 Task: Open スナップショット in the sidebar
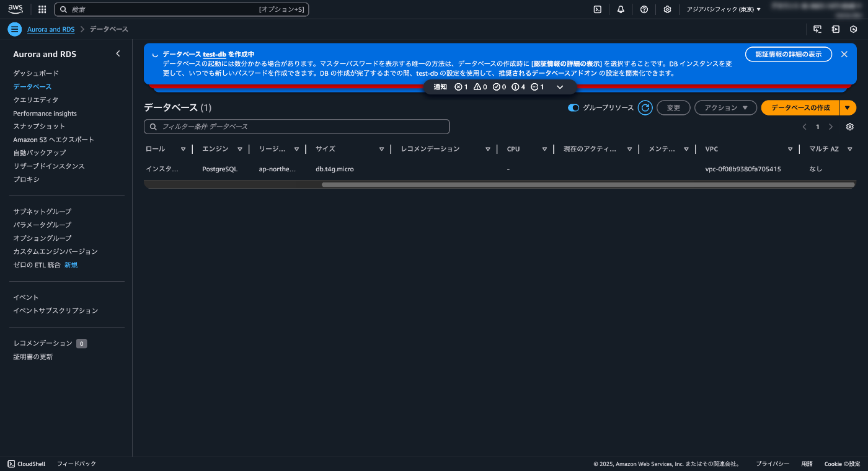coord(39,127)
